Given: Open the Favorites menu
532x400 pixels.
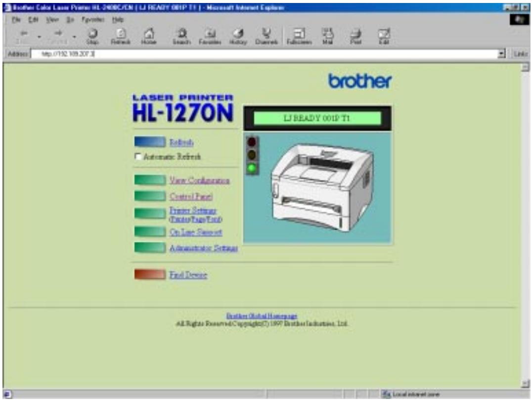Looking at the screenshot, I should point(93,20).
